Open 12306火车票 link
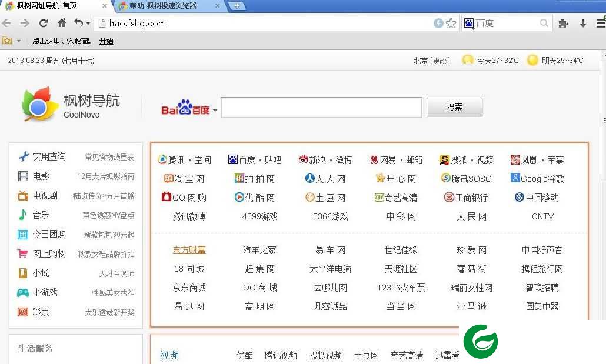606x364 pixels. [x=401, y=288]
